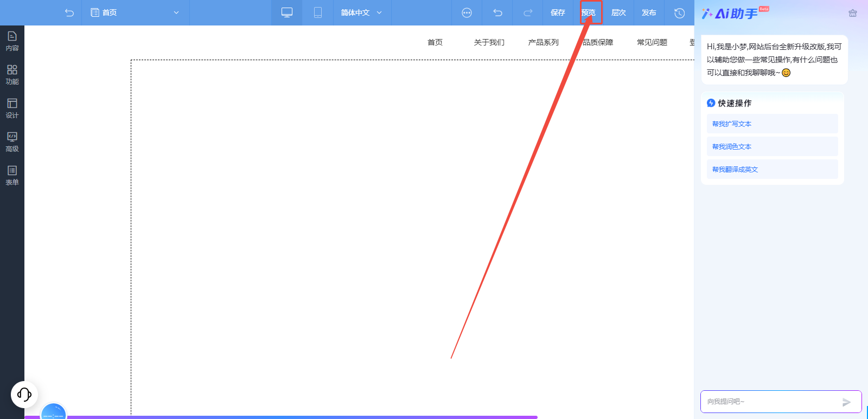This screenshot has height=419, width=868.
Task: Open the 层次 layers button
Action: click(618, 12)
